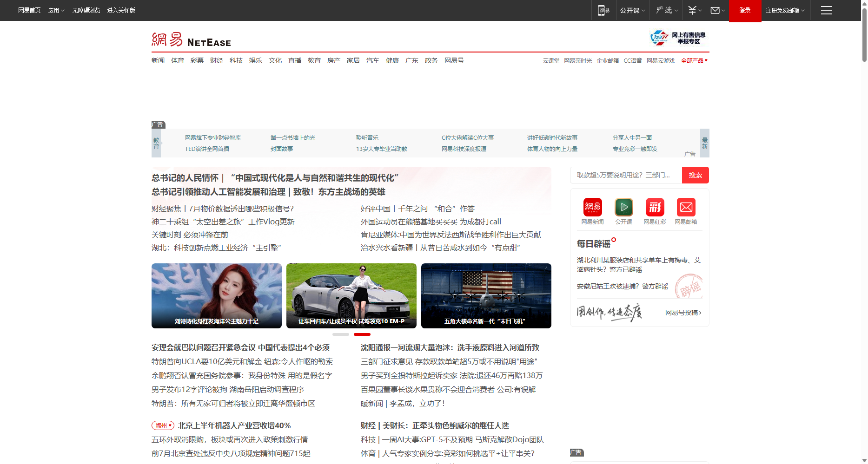Viewport: 868px width, 464px height.
Task: Open 企业邮箱 link
Action: click(608, 61)
